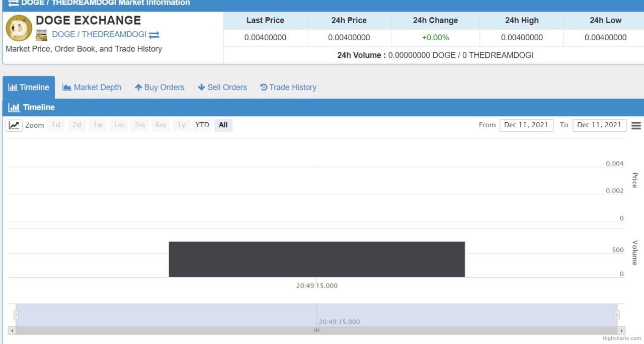
Task: Select the 1w zoom range
Action: coord(98,125)
